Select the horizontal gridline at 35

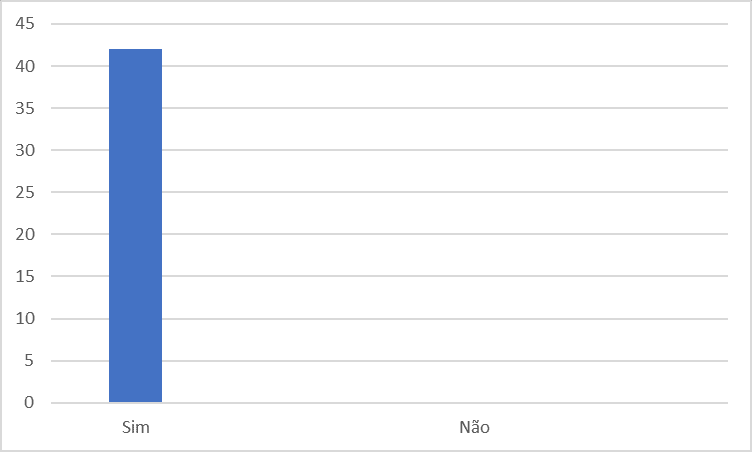(400, 108)
